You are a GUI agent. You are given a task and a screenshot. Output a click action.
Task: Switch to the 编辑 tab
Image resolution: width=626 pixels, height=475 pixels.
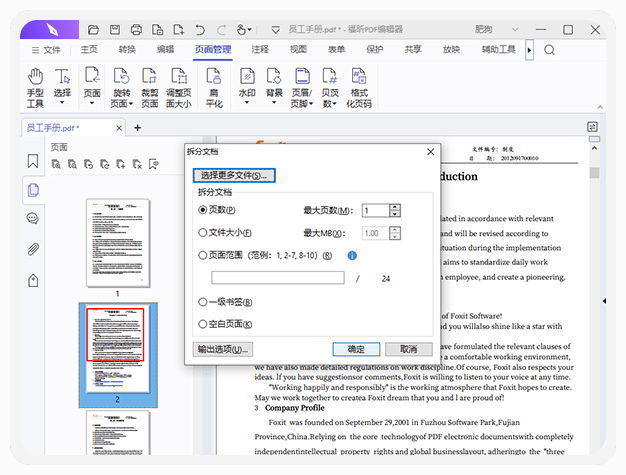coord(165,49)
